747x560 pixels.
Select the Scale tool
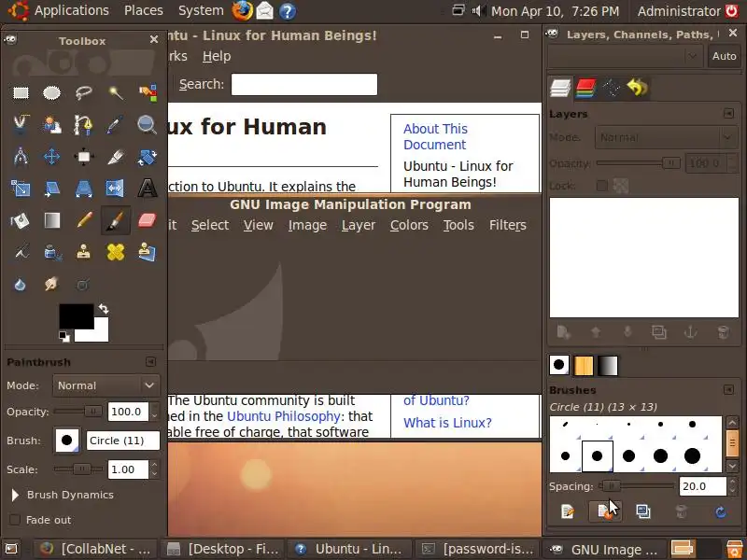pos(21,189)
